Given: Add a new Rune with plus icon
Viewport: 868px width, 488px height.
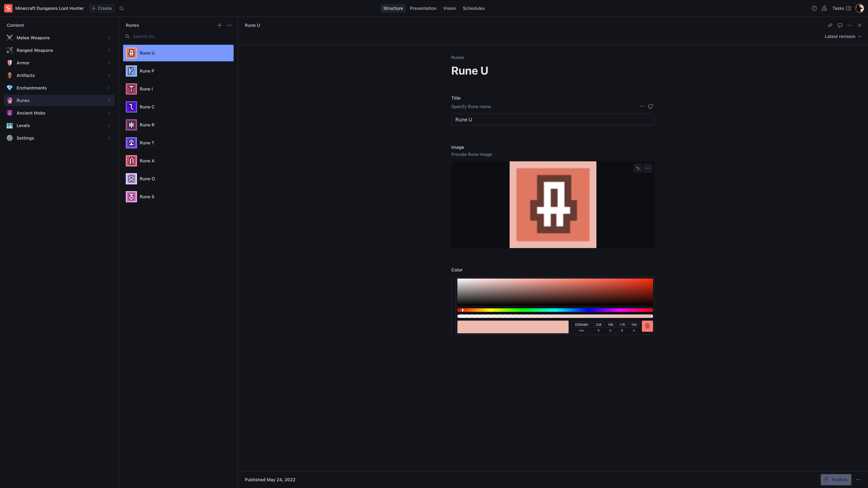Looking at the screenshot, I should (219, 25).
